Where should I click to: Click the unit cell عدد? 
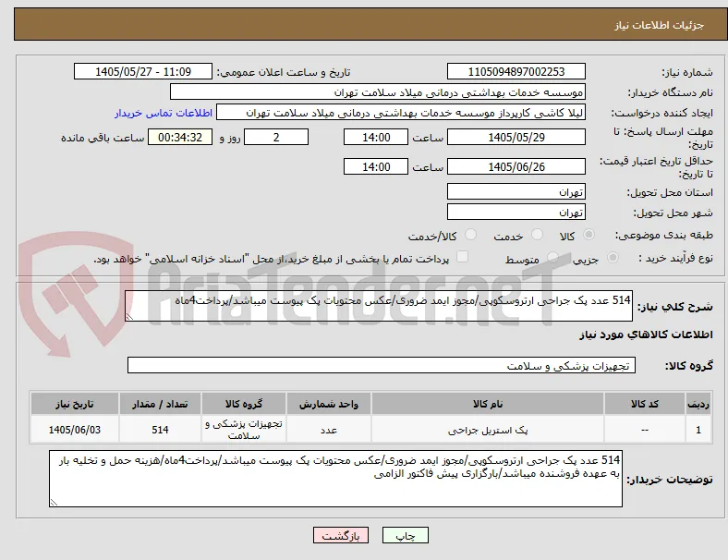click(x=329, y=430)
